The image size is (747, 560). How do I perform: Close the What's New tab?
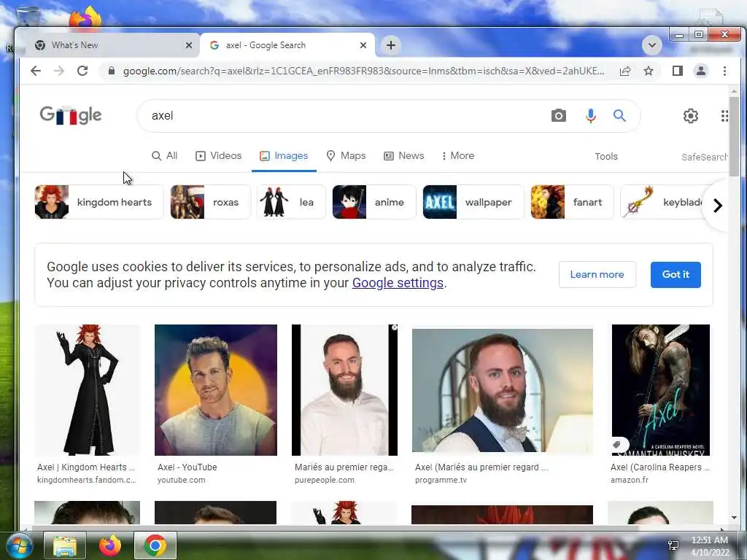[x=189, y=45]
